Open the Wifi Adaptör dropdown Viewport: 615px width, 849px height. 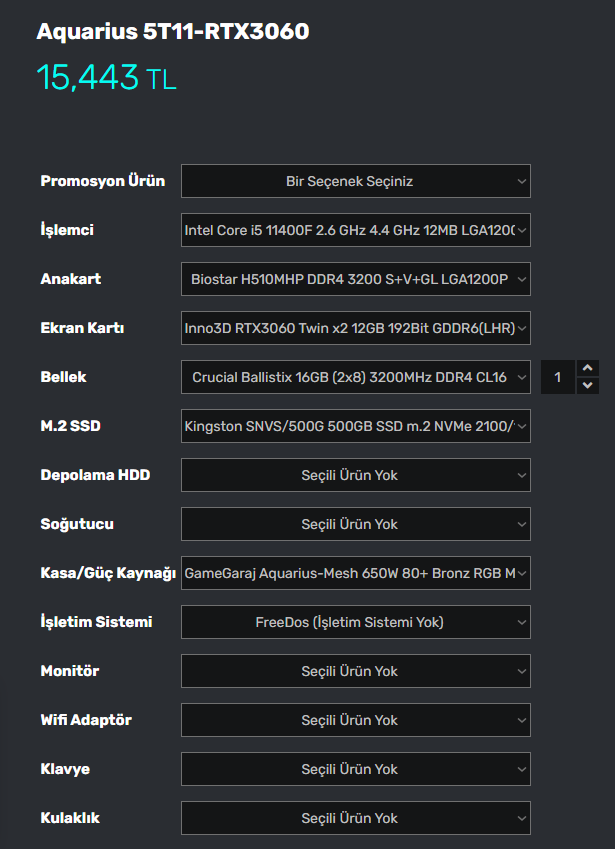[355, 720]
